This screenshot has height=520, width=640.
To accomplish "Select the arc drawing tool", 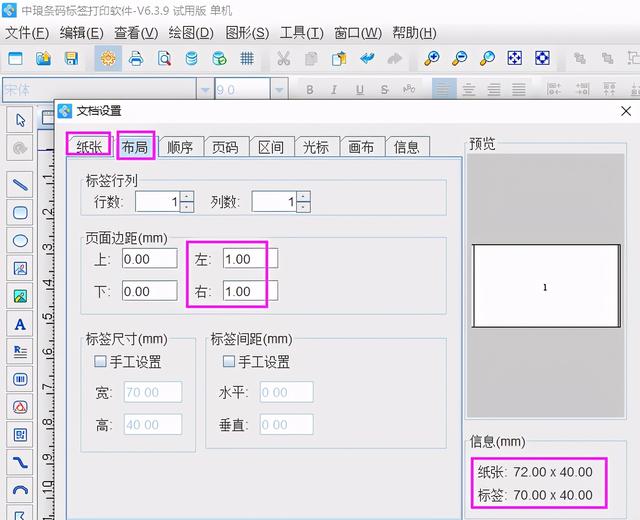I will pos(20,489).
